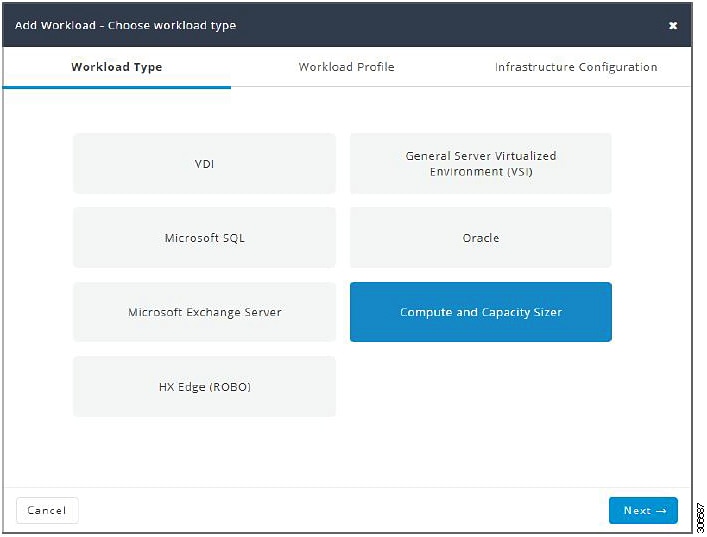The image size is (707, 537).
Task: Click the arrow icon in Next button
Action: pyautogui.click(x=661, y=511)
